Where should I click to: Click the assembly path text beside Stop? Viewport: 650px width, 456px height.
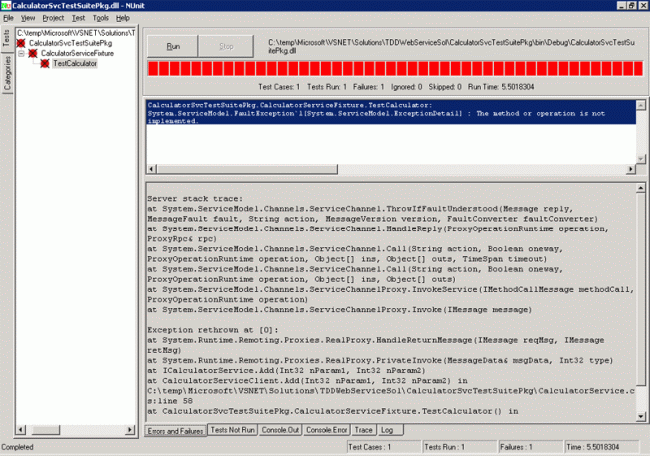click(x=451, y=46)
